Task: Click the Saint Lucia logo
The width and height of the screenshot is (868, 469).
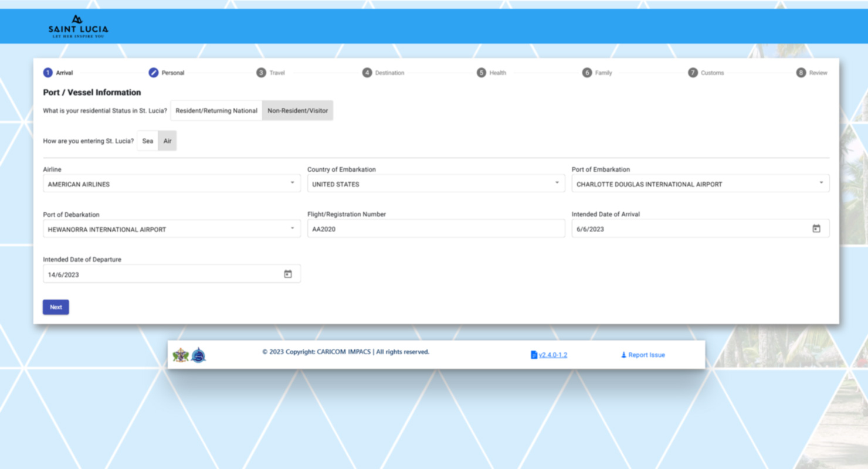Action: [x=78, y=27]
